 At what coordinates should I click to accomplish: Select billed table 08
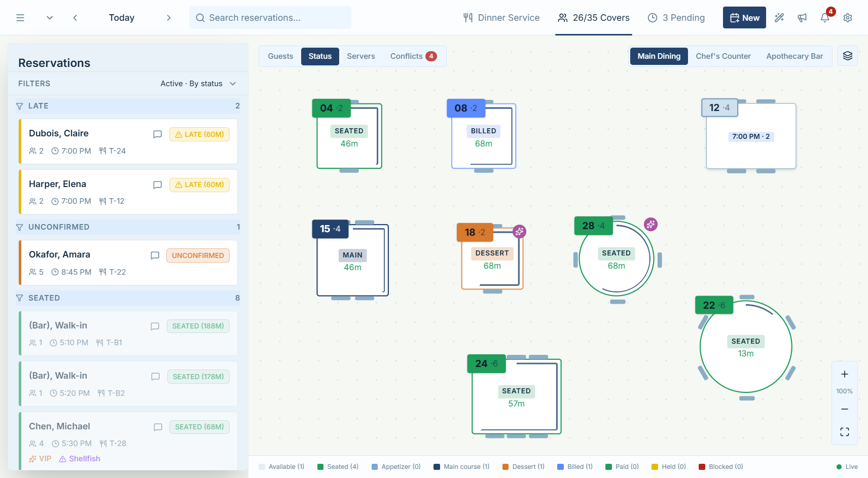[484, 136]
